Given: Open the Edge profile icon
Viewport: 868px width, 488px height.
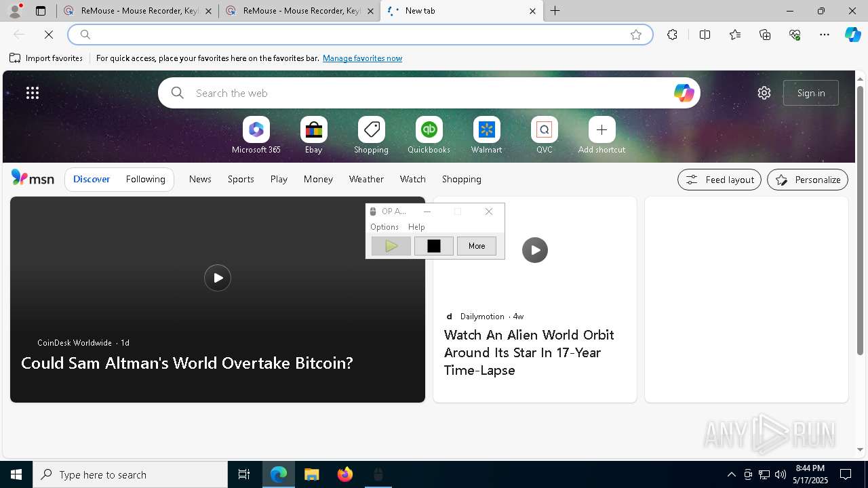Looking at the screenshot, I should [15, 11].
